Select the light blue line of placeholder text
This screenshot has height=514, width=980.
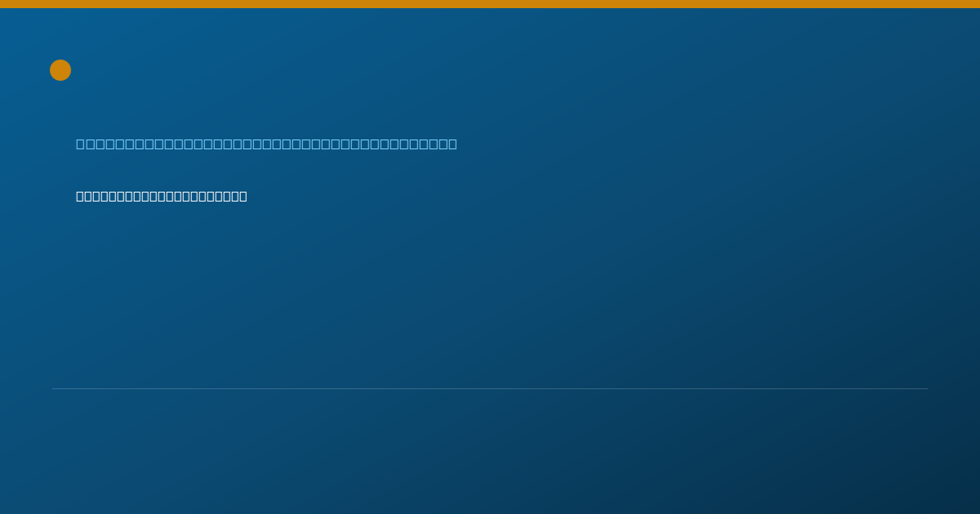(266, 144)
